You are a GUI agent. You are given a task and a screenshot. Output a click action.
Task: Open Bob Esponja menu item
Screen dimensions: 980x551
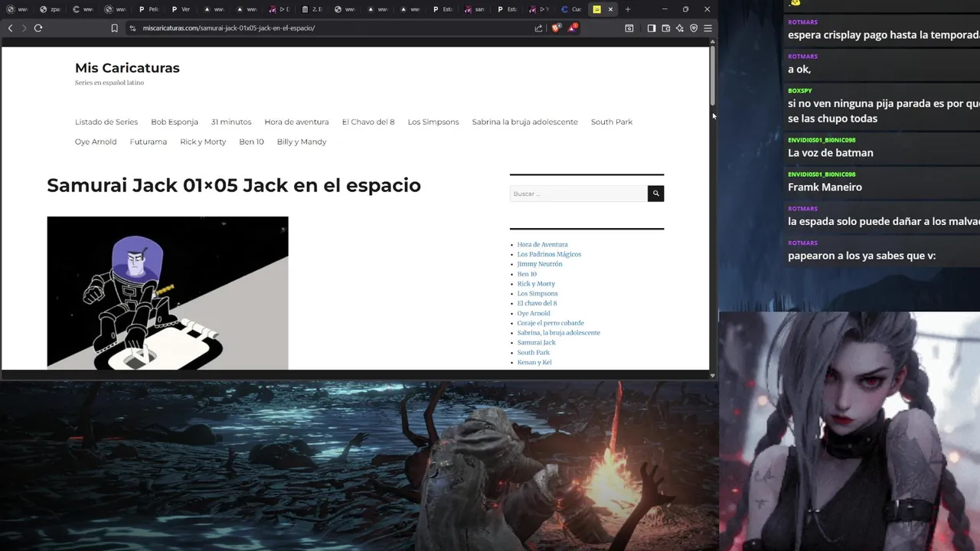click(x=175, y=122)
